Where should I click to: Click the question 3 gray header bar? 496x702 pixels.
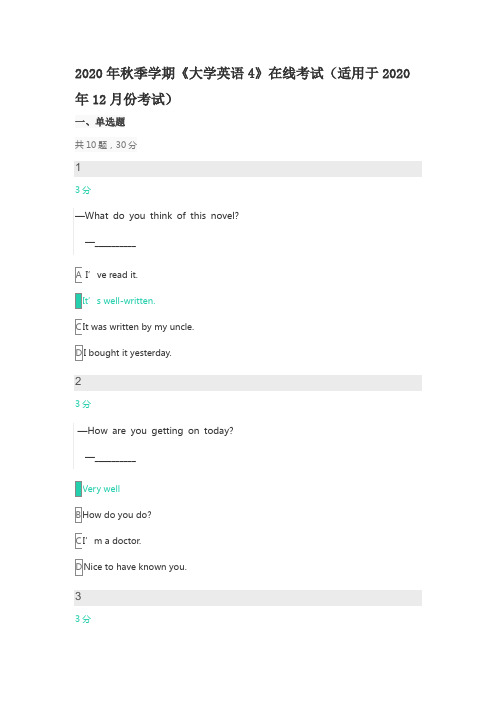248,598
